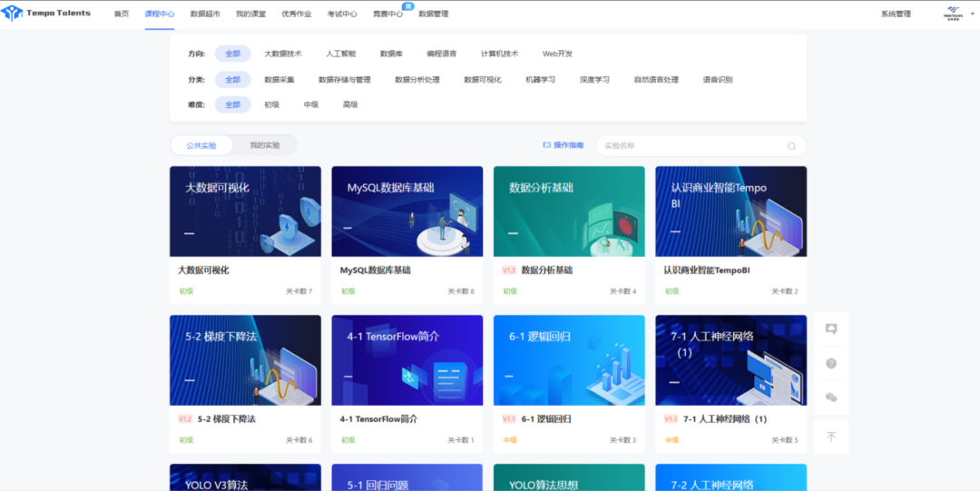Open 考试中心 in top navigation
This screenshot has height=491, width=980.
(x=342, y=15)
